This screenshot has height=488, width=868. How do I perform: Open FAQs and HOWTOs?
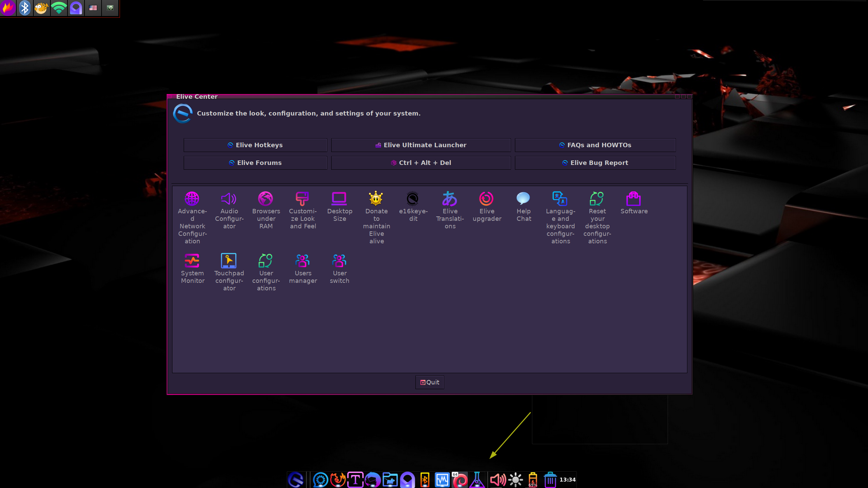tap(595, 145)
